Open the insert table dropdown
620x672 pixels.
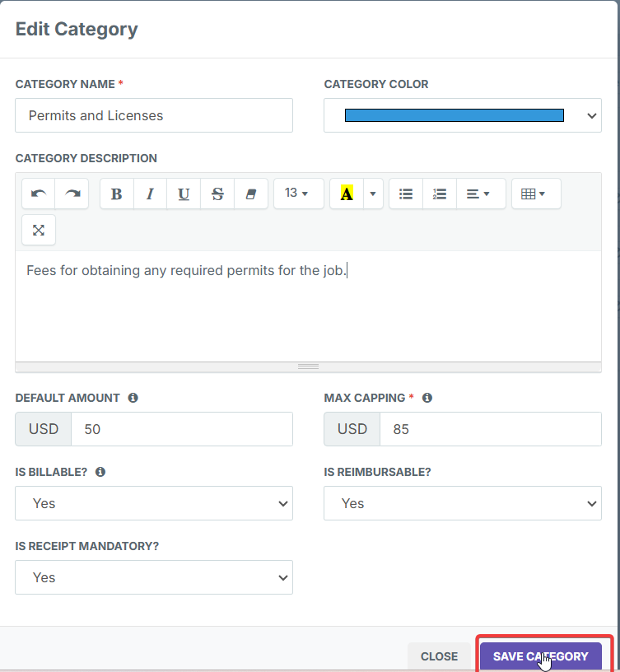tap(534, 194)
